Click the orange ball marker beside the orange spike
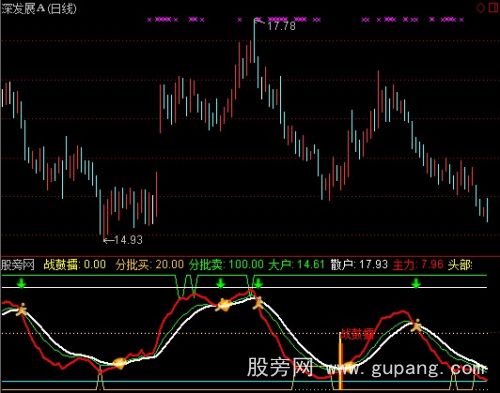The image size is (500, 393). click(x=349, y=367)
